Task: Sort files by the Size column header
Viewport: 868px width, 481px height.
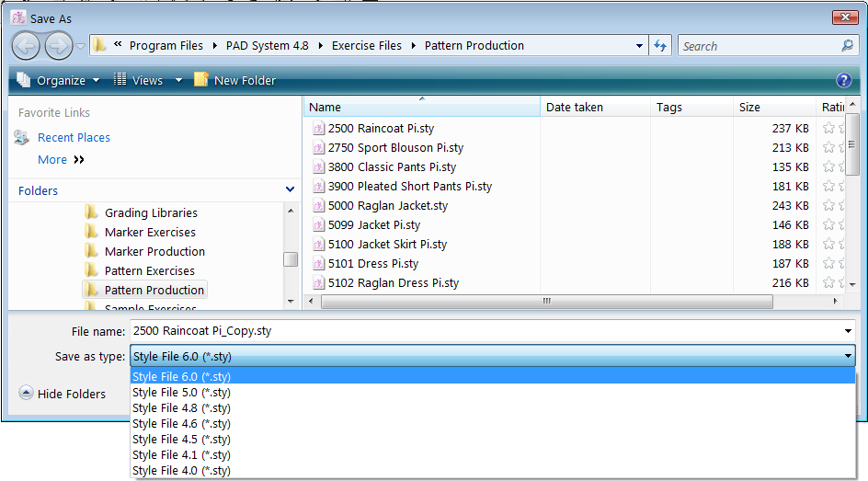Action: pyautogui.click(x=749, y=108)
